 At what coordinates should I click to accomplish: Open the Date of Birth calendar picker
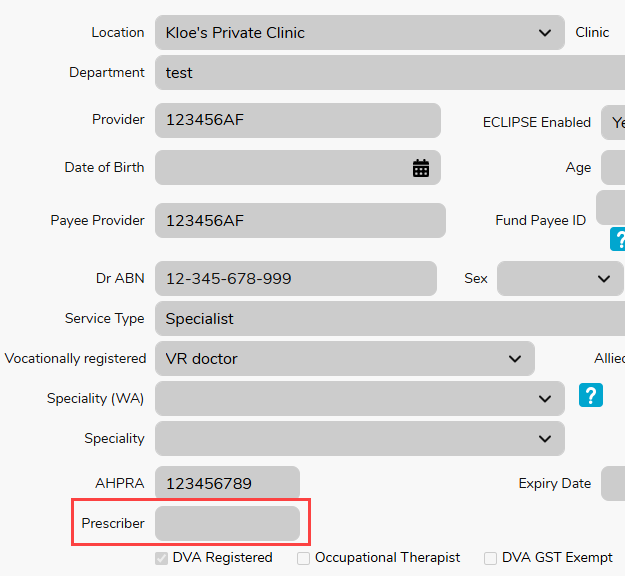421,168
